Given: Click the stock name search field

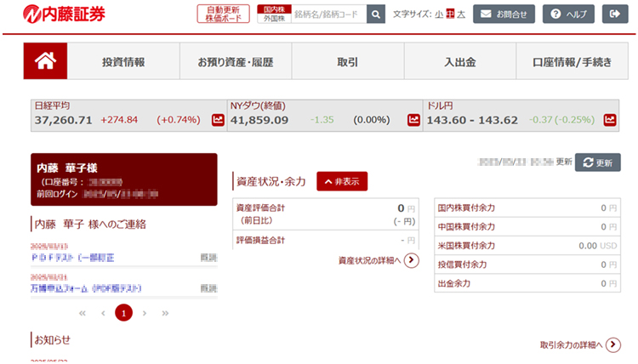Looking at the screenshot, I should tap(328, 14).
